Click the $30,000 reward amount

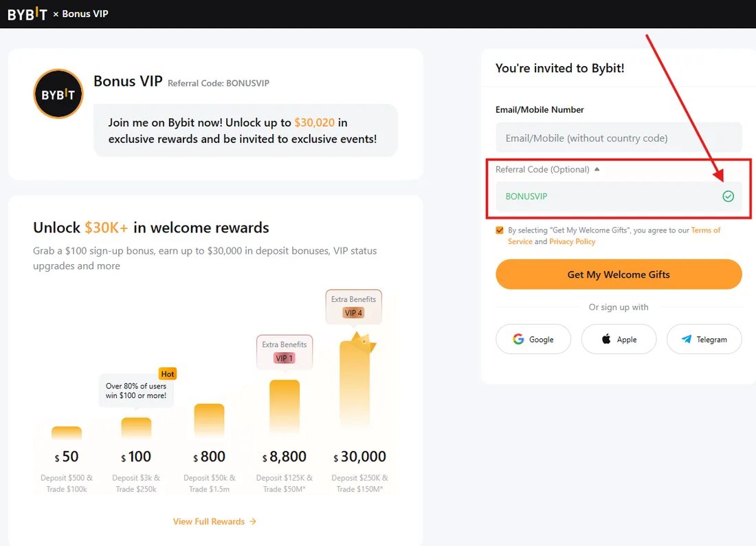click(359, 457)
